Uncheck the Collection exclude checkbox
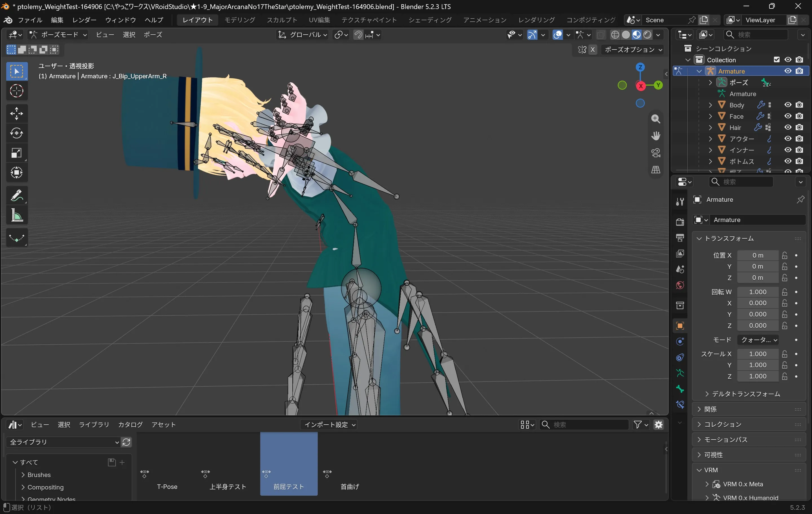The width and height of the screenshot is (812, 514). pos(776,60)
